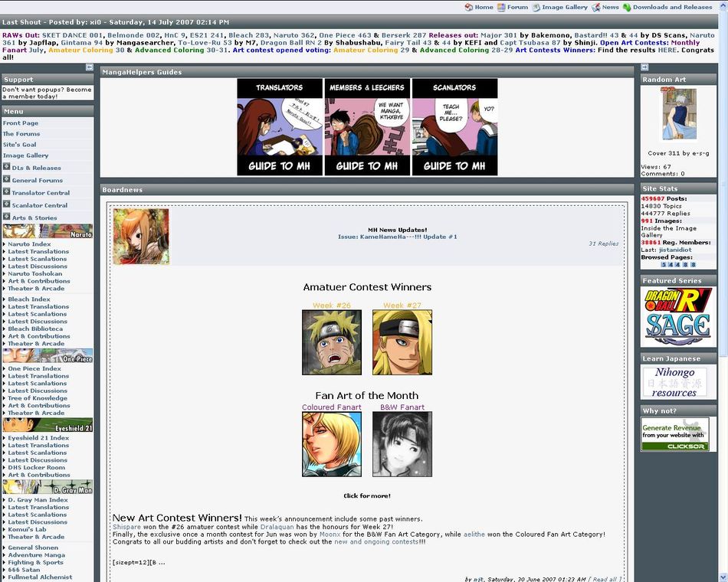
Task: Open the Translators Guide to MH banner
Action: 280,126
